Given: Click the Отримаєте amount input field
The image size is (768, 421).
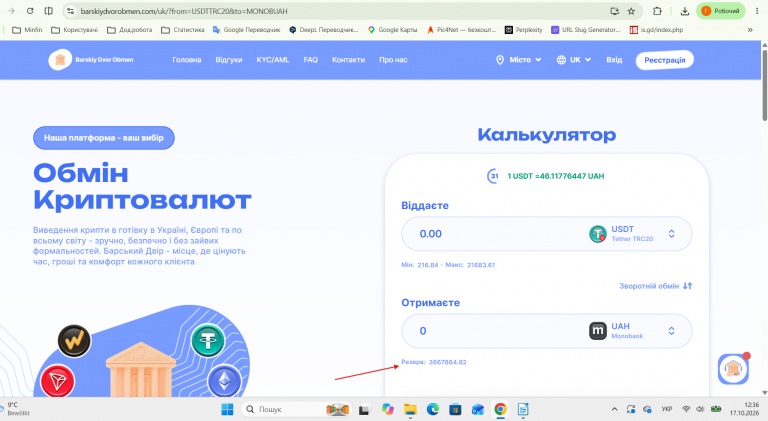Looking at the screenshot, I should point(495,331).
